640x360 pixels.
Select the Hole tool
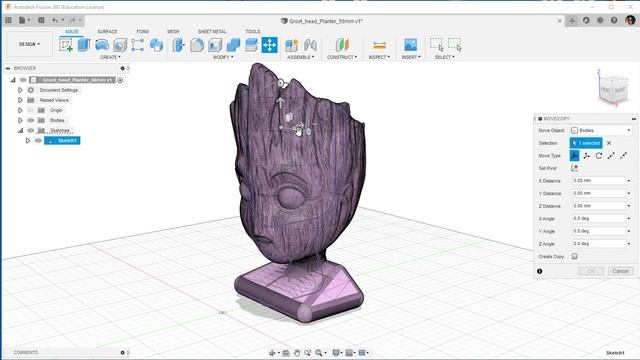[120, 45]
